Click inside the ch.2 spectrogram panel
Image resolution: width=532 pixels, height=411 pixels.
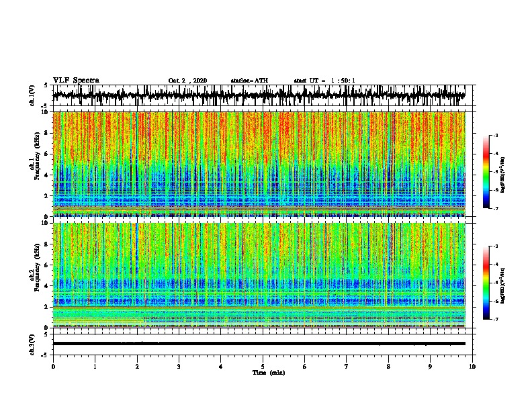(x=259, y=275)
